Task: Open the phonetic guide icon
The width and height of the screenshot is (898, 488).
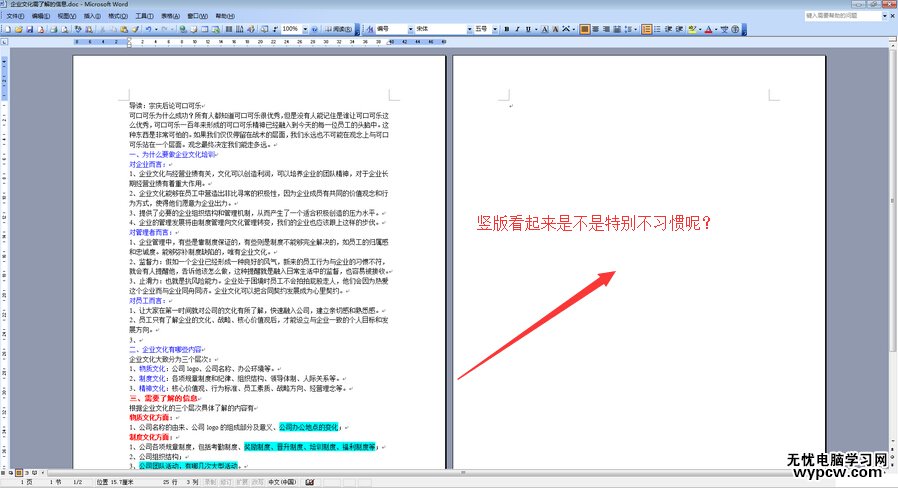Action: pos(724,29)
